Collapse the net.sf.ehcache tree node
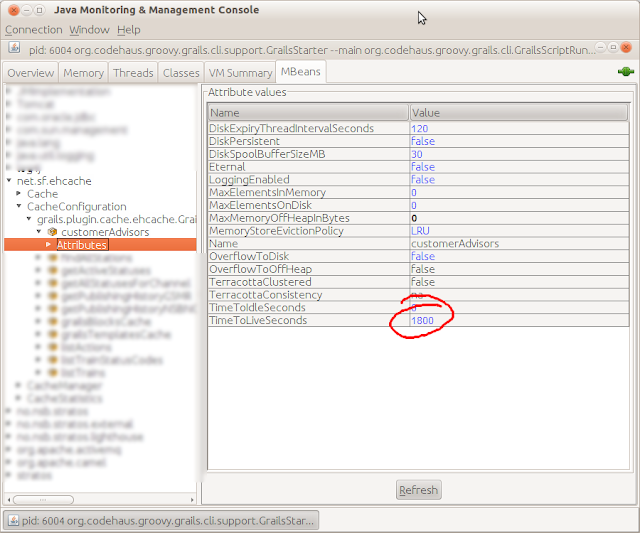The width and height of the screenshot is (640, 533). [9, 180]
